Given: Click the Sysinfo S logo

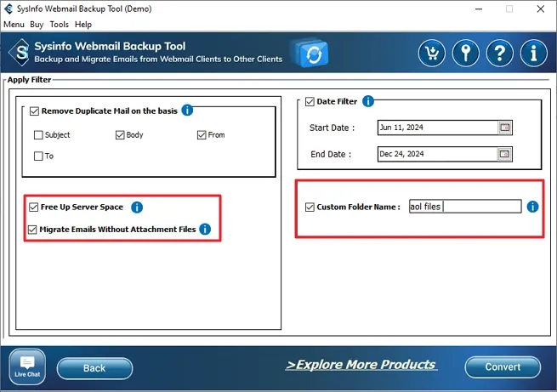Looking at the screenshot, I should point(21,53).
